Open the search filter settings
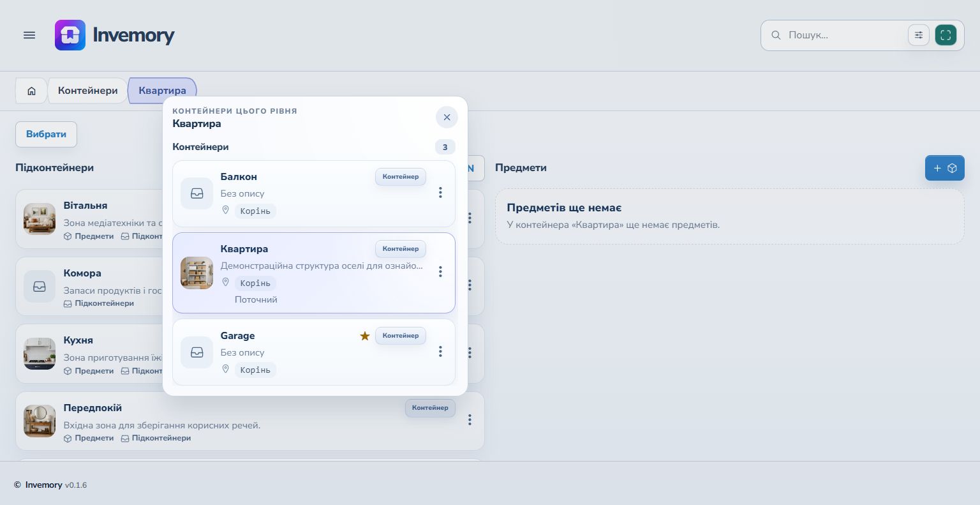 (x=919, y=35)
